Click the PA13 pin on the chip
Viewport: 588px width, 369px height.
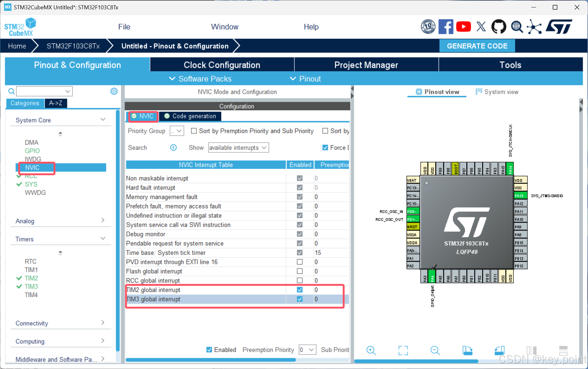pyautogui.click(x=521, y=196)
